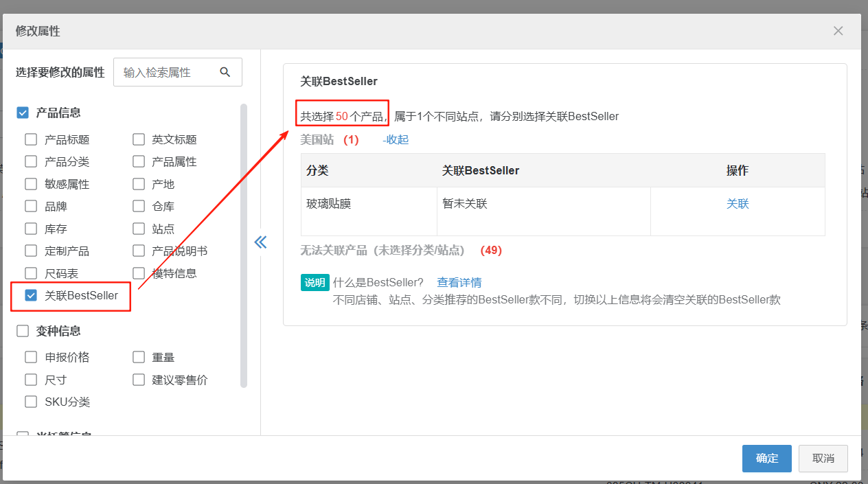Click the attribute list scrollbar

(244, 246)
